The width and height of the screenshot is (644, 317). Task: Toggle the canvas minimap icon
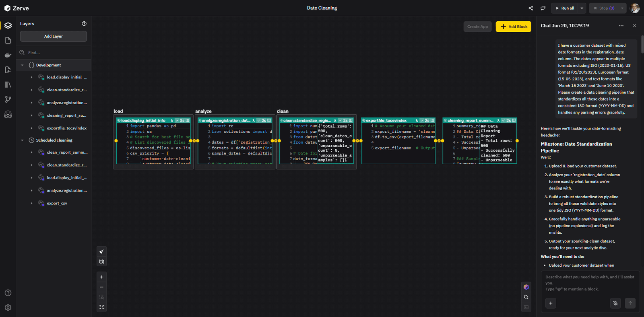coord(102,261)
